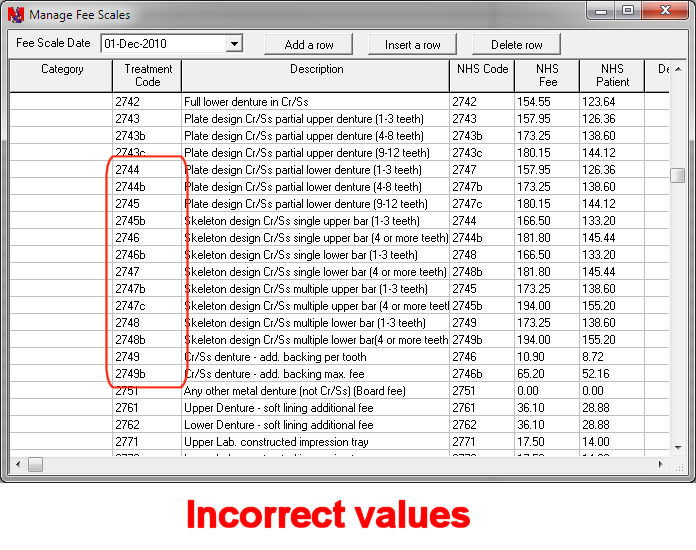Maximize the Manage Fee Scales window
The height and width of the screenshot is (550, 696).
628,10
